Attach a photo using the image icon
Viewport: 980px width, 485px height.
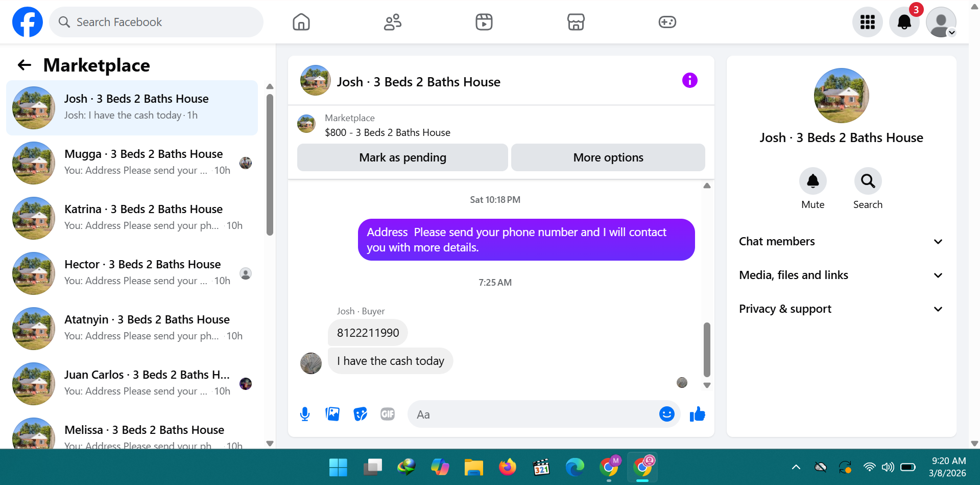[332, 414]
